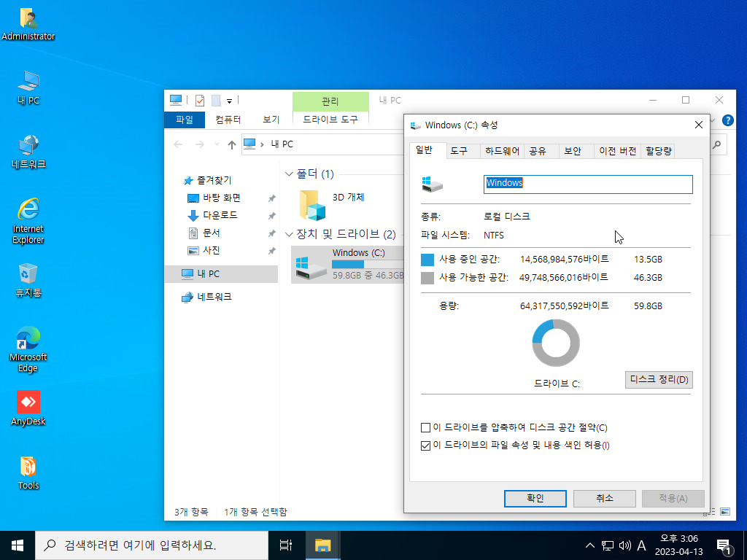This screenshot has width=747, height=560.
Task: Open the notification center icon
Action: [x=724, y=546]
